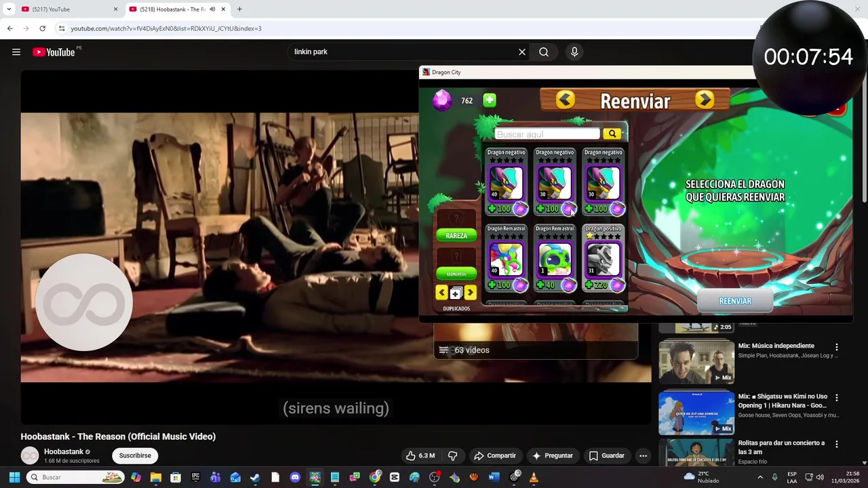Open Word from the taskbar

pos(494,477)
